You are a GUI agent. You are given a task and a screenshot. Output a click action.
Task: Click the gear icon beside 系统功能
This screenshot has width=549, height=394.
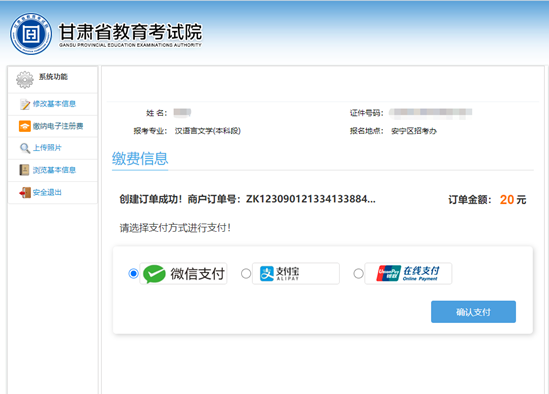click(25, 80)
